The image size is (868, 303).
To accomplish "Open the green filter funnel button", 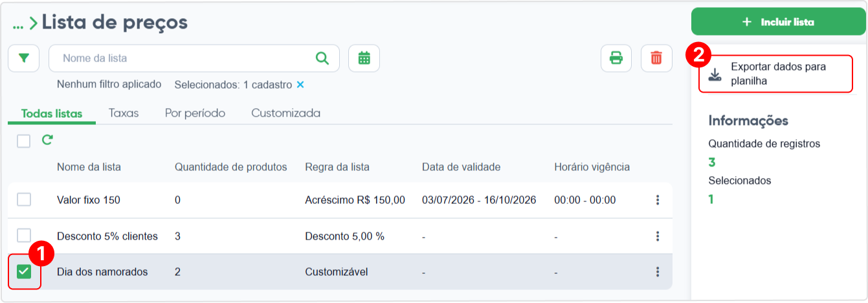I will coord(24,58).
